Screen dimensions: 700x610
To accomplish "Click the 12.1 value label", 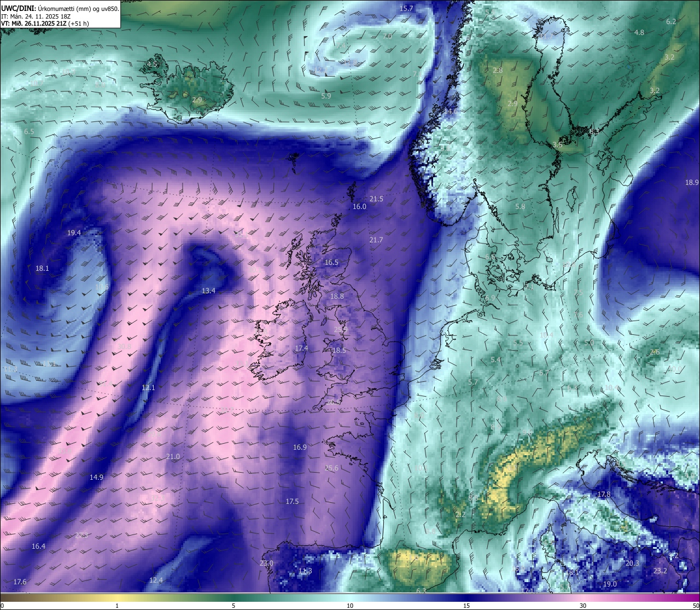I will click(148, 387).
